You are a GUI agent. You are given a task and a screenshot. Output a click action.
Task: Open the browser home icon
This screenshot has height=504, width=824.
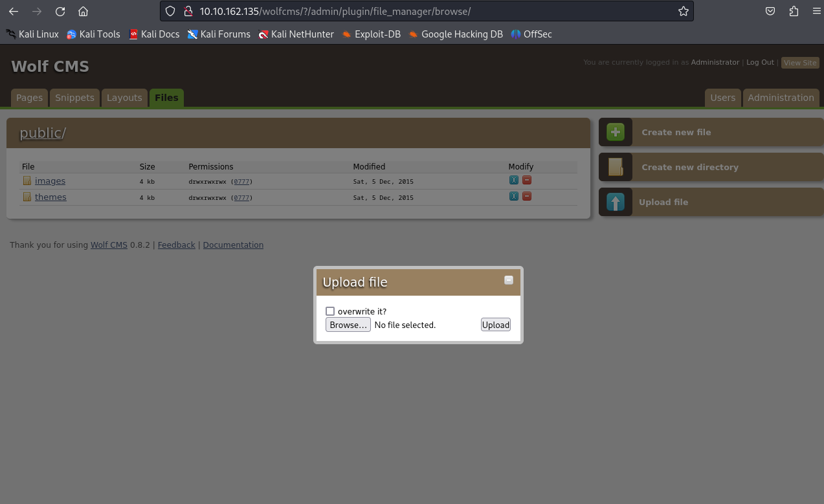coord(83,11)
